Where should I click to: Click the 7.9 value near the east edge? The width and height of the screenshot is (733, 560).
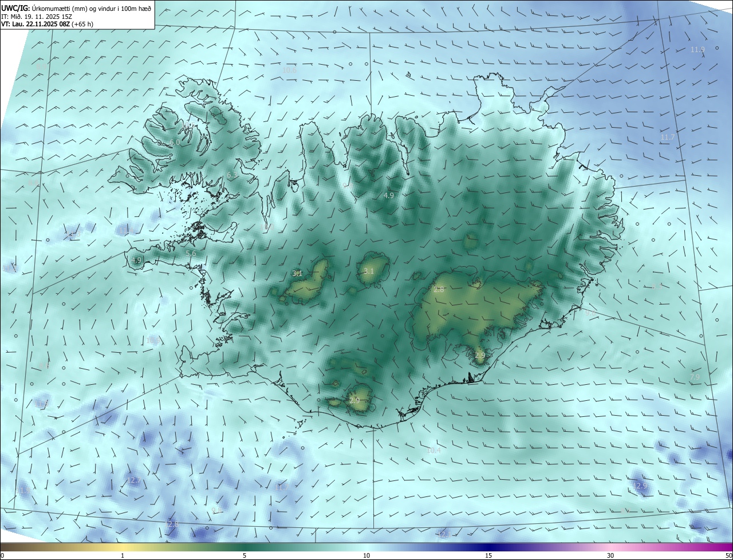pyautogui.click(x=695, y=377)
